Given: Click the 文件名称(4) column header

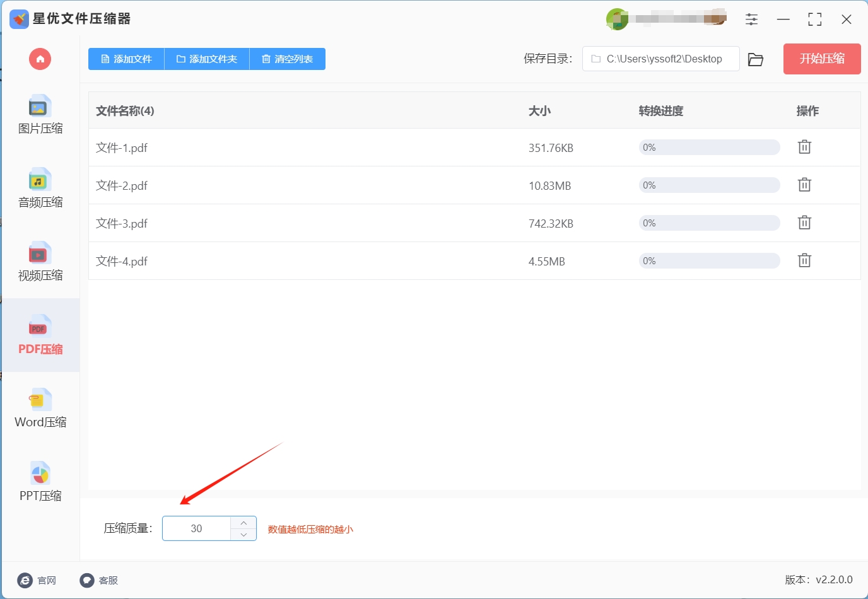Looking at the screenshot, I should coord(125,111).
